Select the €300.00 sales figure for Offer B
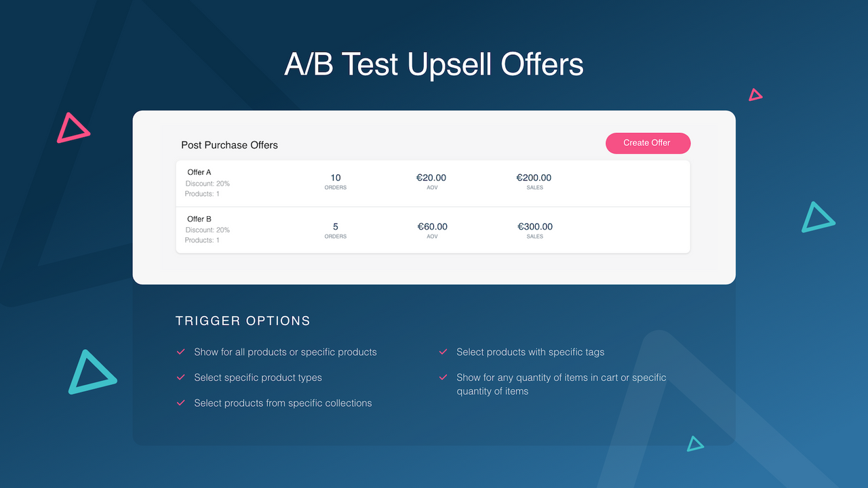Screen dimensions: 868x488 point(534,226)
